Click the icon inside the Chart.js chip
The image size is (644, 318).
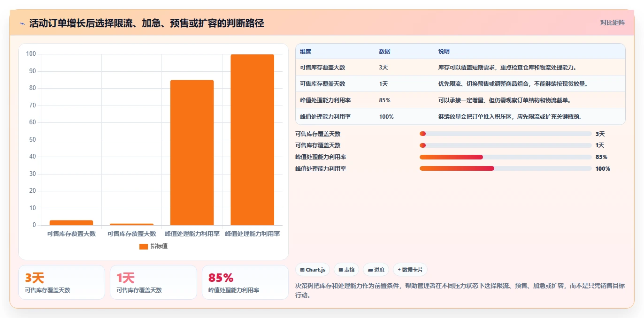[302, 270]
